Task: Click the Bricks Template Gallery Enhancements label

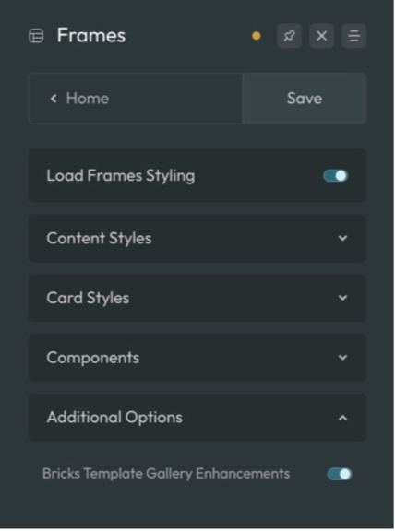Action: [166, 474]
